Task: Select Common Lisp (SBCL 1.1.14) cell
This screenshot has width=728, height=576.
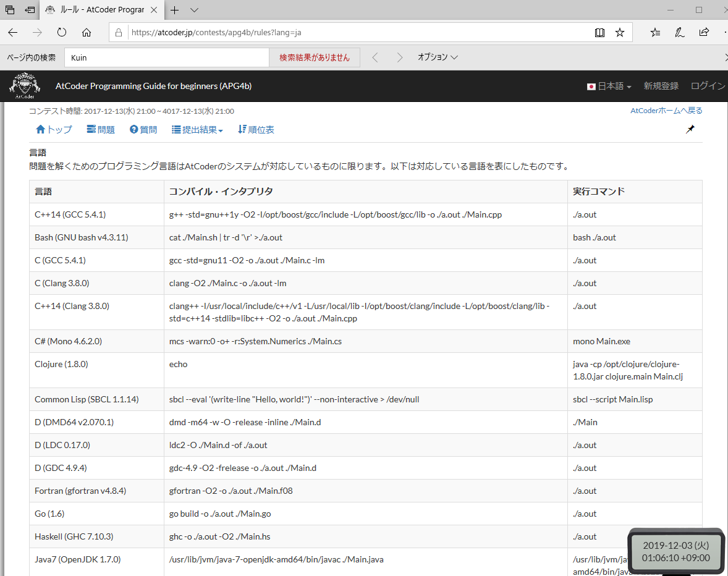Action: [x=96, y=399]
